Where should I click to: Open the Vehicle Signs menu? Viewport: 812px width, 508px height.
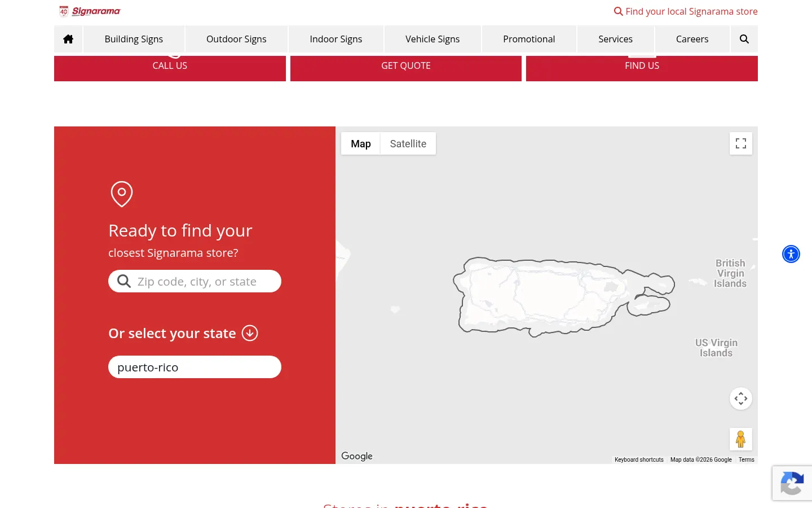[x=433, y=39]
